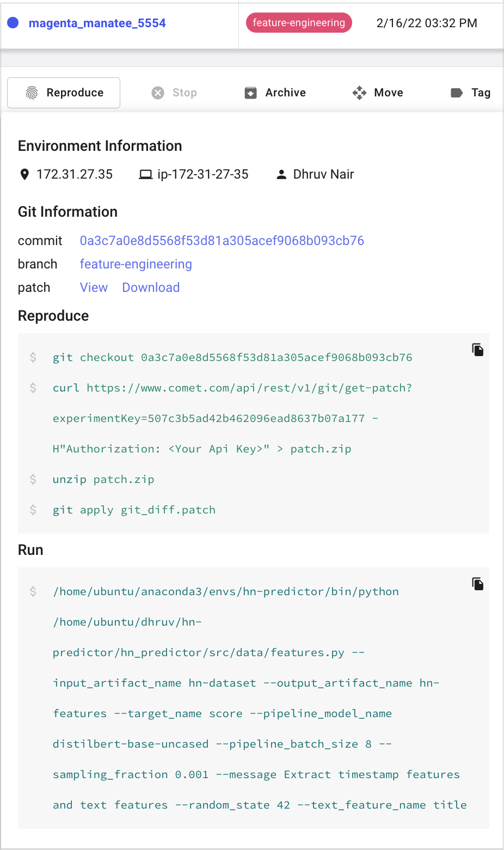Click the Tag label icon

pos(457,93)
